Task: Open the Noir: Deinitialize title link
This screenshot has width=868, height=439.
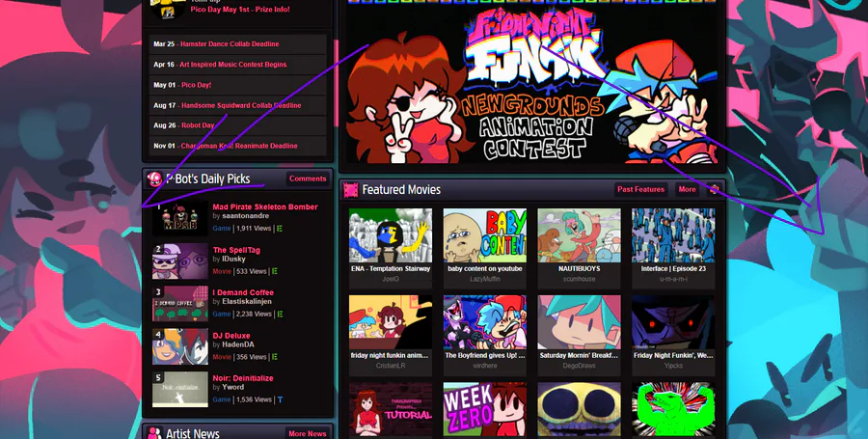Action: coord(243,378)
